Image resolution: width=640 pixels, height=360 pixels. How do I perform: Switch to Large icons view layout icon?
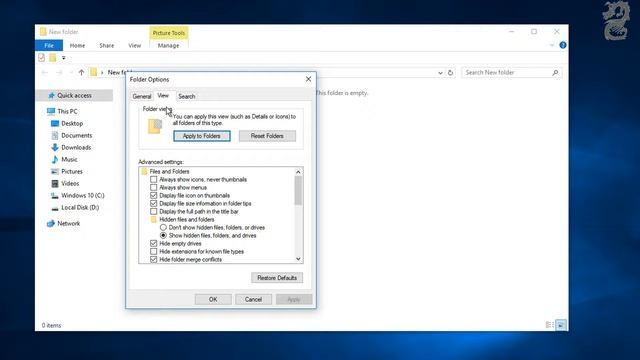click(x=561, y=325)
